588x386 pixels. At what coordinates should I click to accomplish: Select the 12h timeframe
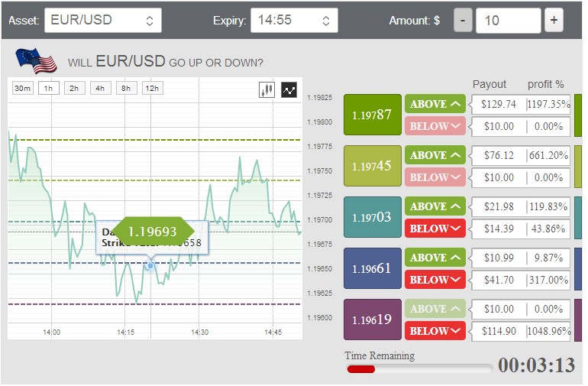(152, 88)
